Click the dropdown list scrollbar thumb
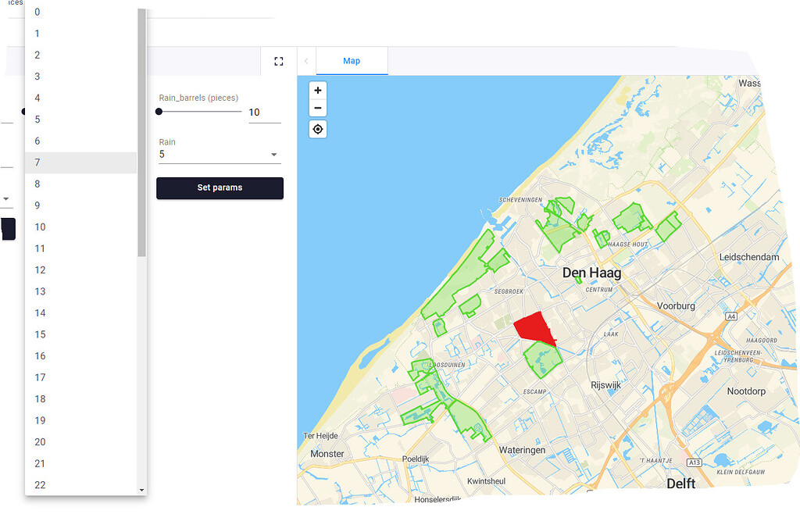Image resolution: width=800 pixels, height=532 pixels. click(141, 133)
